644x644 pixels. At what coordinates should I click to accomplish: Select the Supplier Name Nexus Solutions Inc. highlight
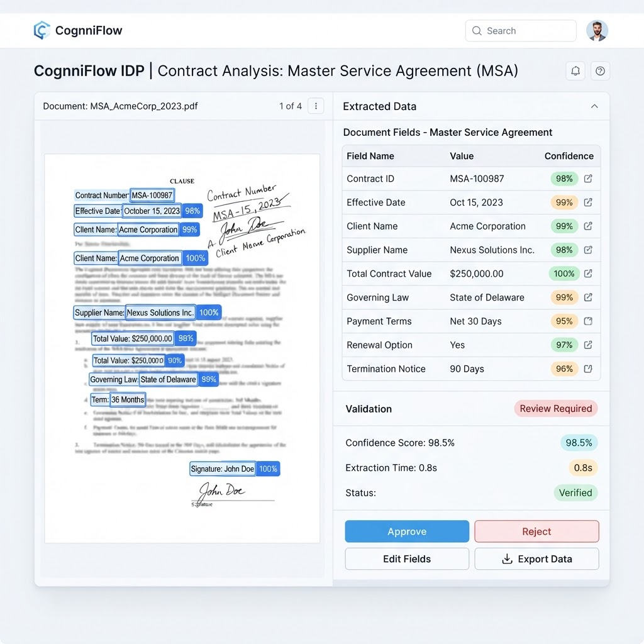tap(147, 313)
